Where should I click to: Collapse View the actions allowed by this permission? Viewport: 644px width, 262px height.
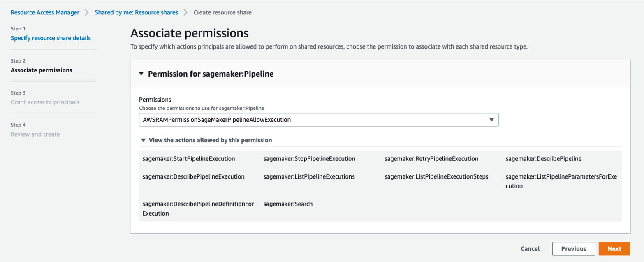pos(143,140)
